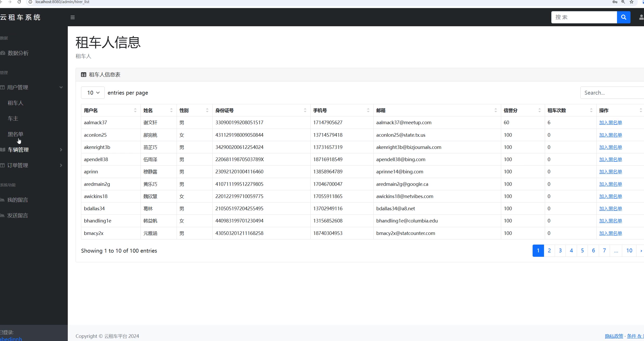644x341 pixels.
Task: Open the 隐私政策 footer link
Action: click(x=614, y=336)
